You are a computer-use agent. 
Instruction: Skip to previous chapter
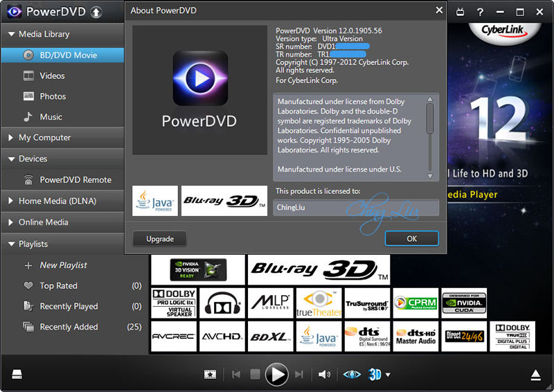point(236,374)
